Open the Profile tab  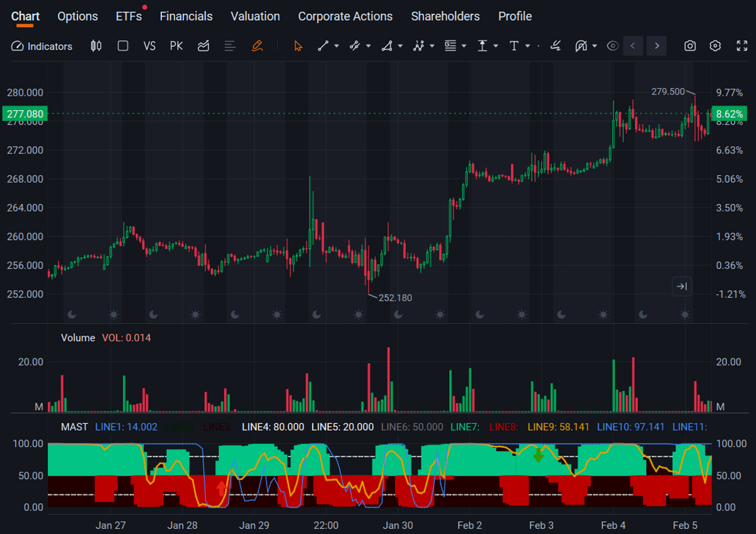tap(515, 16)
